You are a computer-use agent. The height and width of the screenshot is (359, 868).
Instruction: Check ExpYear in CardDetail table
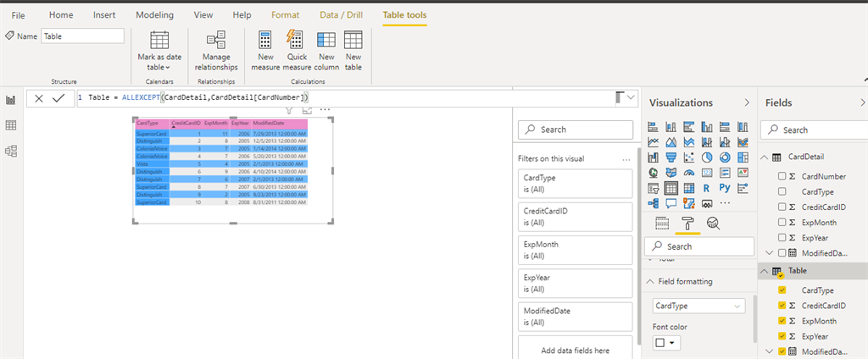tap(782, 238)
